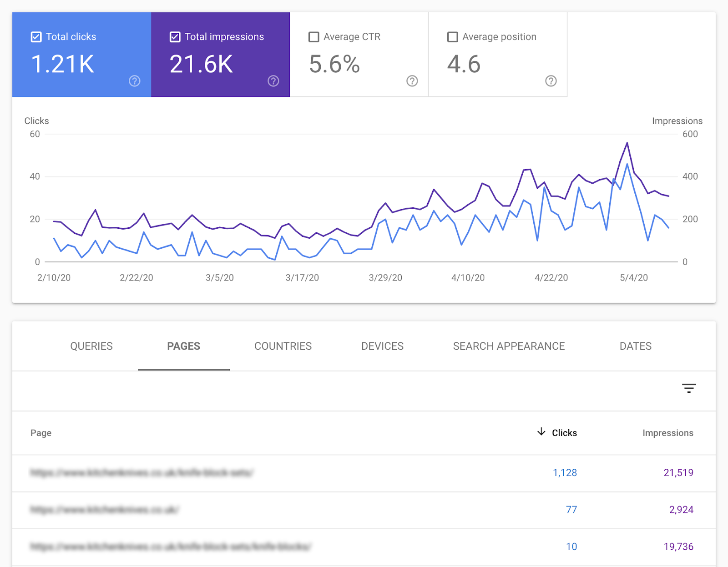Click the Average CTR help icon
The height and width of the screenshot is (567, 728).
(412, 81)
